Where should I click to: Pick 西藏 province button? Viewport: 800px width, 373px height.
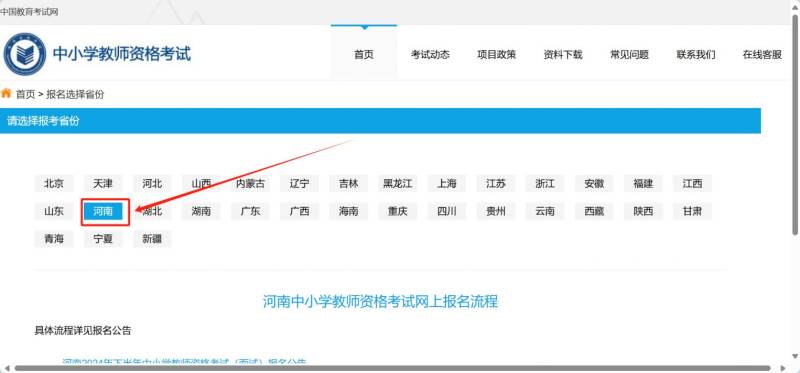594,211
